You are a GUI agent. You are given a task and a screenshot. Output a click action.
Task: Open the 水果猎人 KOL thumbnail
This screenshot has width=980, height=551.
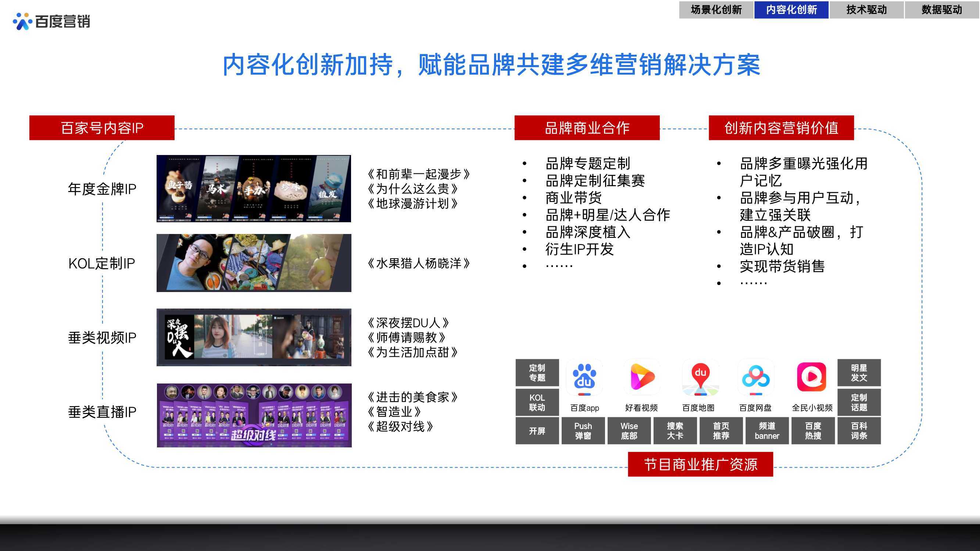(x=254, y=263)
